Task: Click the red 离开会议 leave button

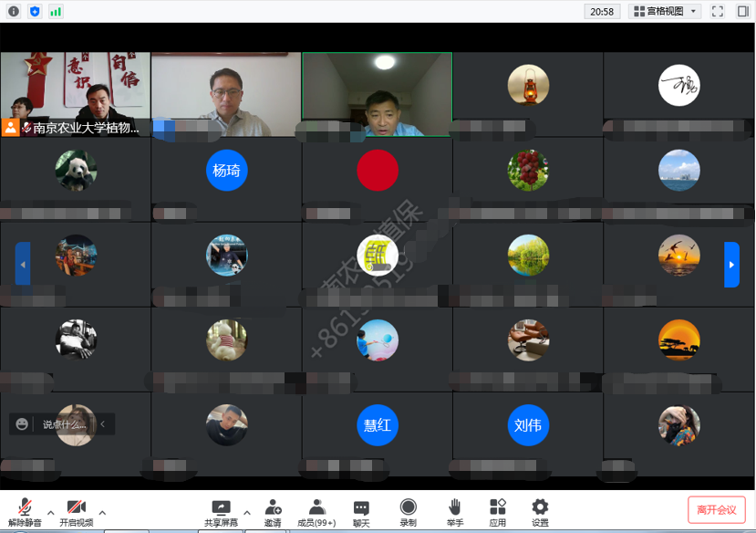Action: point(717,509)
